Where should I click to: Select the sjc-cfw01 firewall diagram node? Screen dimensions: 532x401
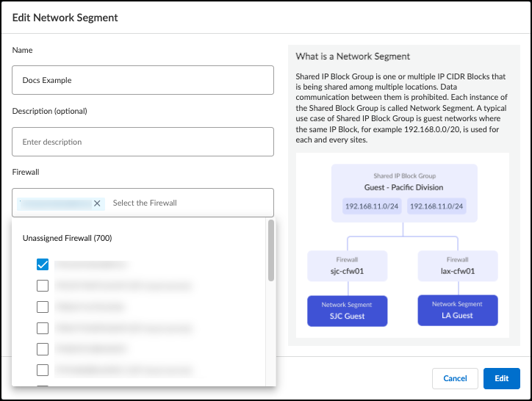(346, 264)
